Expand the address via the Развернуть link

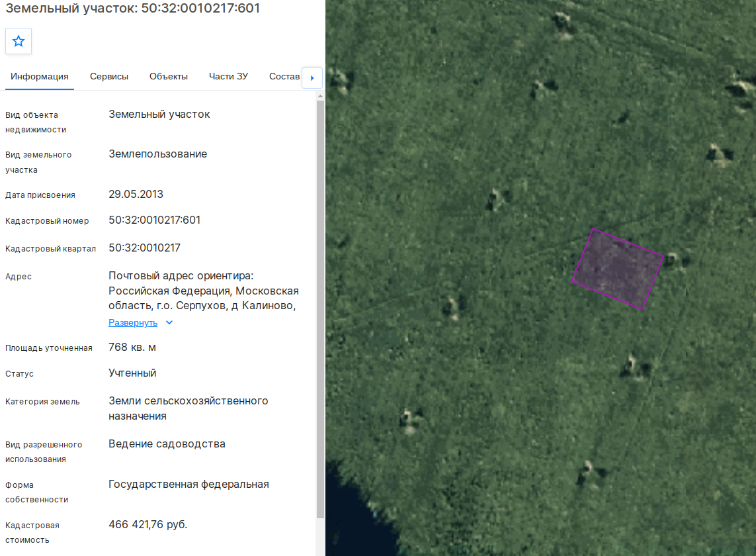point(133,323)
